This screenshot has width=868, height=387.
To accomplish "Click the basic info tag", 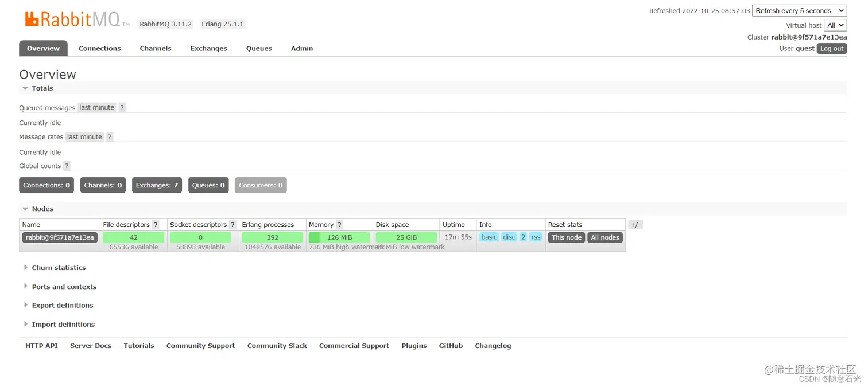I will tap(489, 237).
